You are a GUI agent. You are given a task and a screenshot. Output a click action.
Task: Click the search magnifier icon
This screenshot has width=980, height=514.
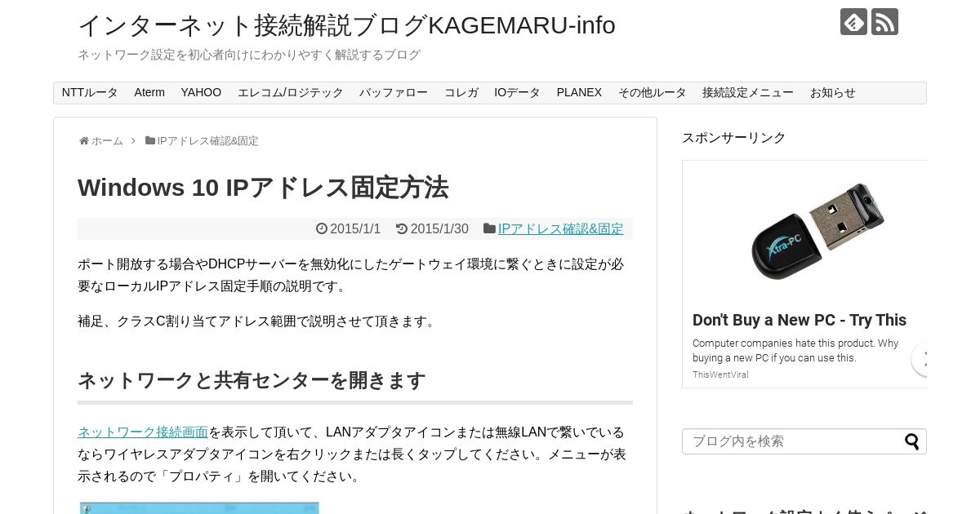pyautogui.click(x=912, y=441)
